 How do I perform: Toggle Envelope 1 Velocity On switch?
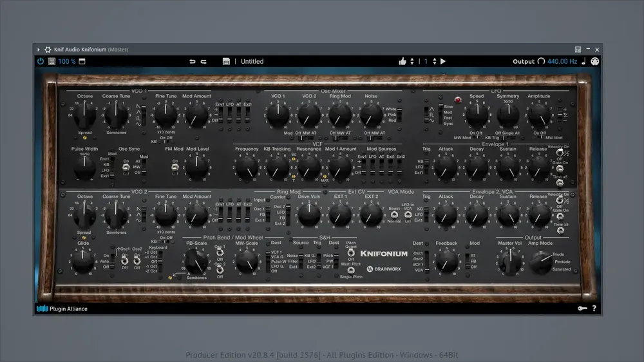tap(560, 153)
